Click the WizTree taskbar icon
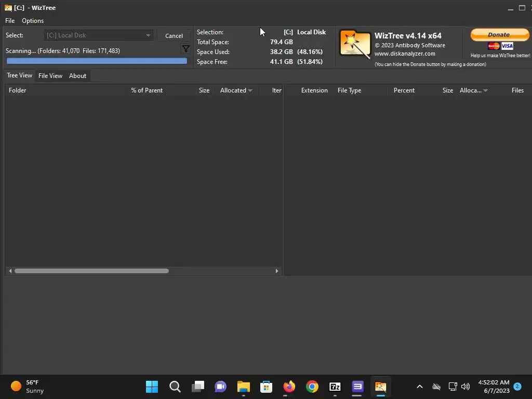532x399 pixels. (380, 387)
